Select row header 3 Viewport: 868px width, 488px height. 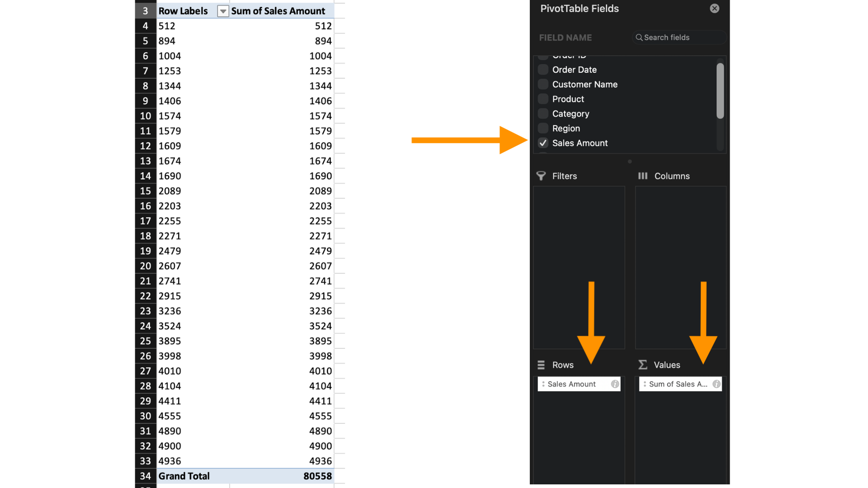[145, 11]
